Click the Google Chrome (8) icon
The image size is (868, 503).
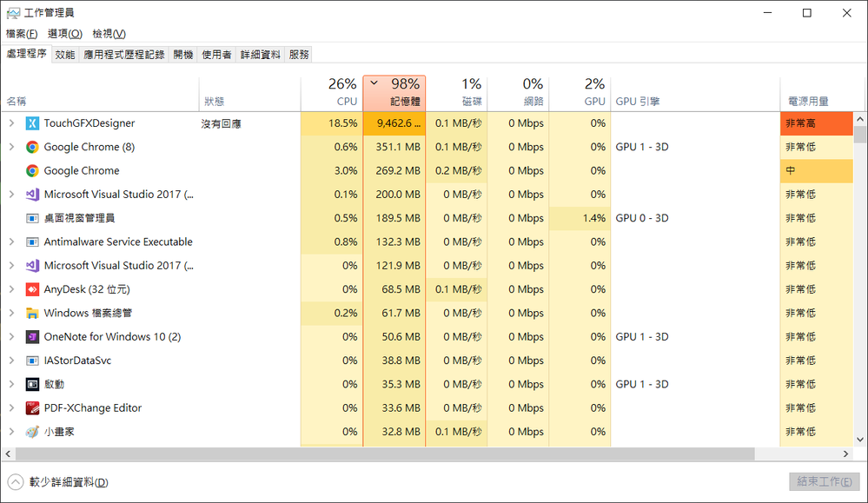coord(32,147)
